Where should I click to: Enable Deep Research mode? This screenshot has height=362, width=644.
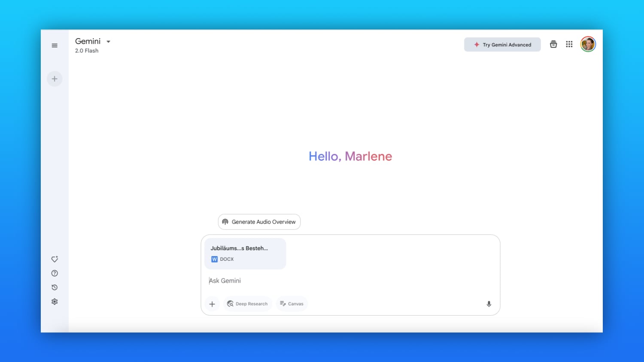point(247,304)
